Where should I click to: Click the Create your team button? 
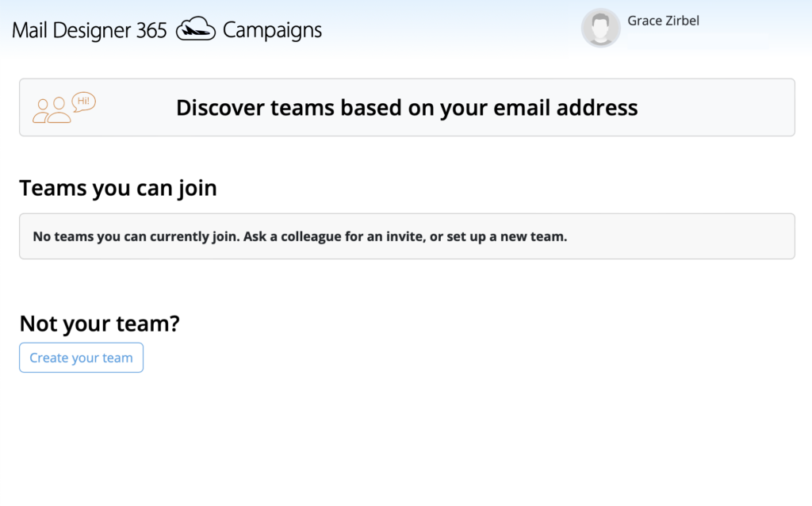[x=82, y=358]
